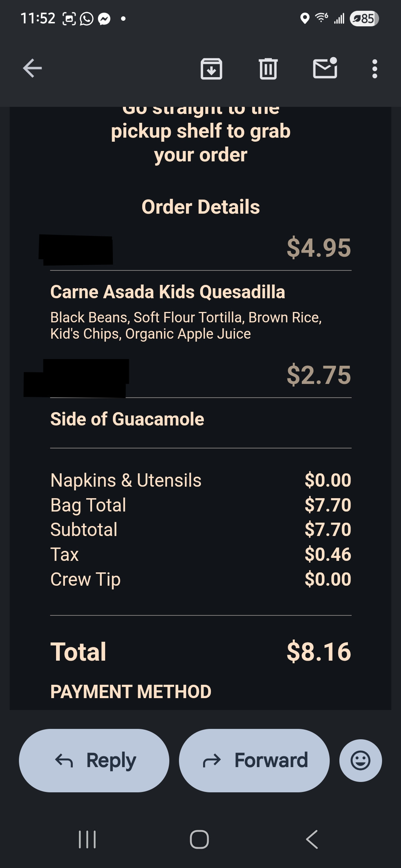401x868 pixels.
Task: Tap the Android back navigation chevron
Action: point(312,839)
